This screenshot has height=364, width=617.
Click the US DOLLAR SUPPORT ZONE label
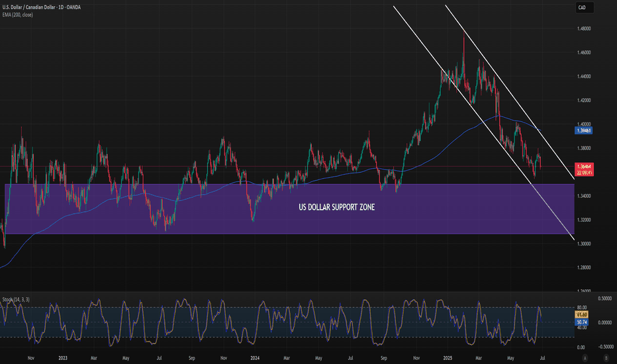pos(336,207)
